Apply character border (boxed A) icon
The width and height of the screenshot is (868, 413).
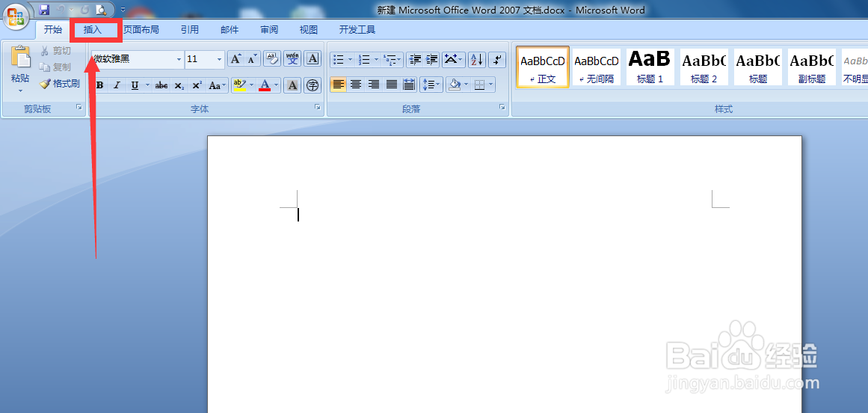tap(313, 58)
